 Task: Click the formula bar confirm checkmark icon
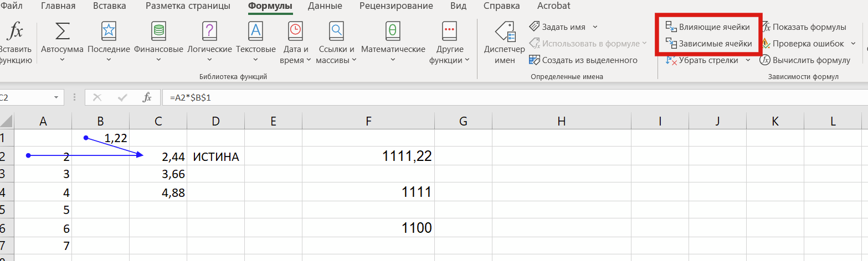(122, 97)
